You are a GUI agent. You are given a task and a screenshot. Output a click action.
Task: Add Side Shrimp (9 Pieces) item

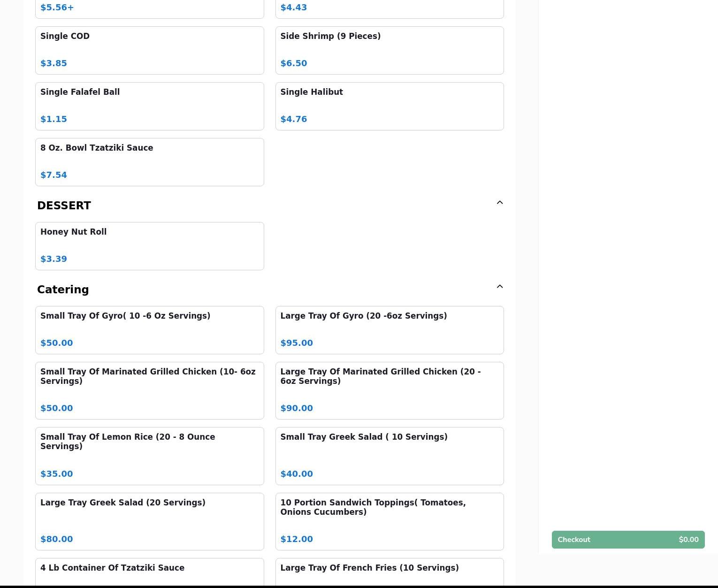(x=389, y=50)
